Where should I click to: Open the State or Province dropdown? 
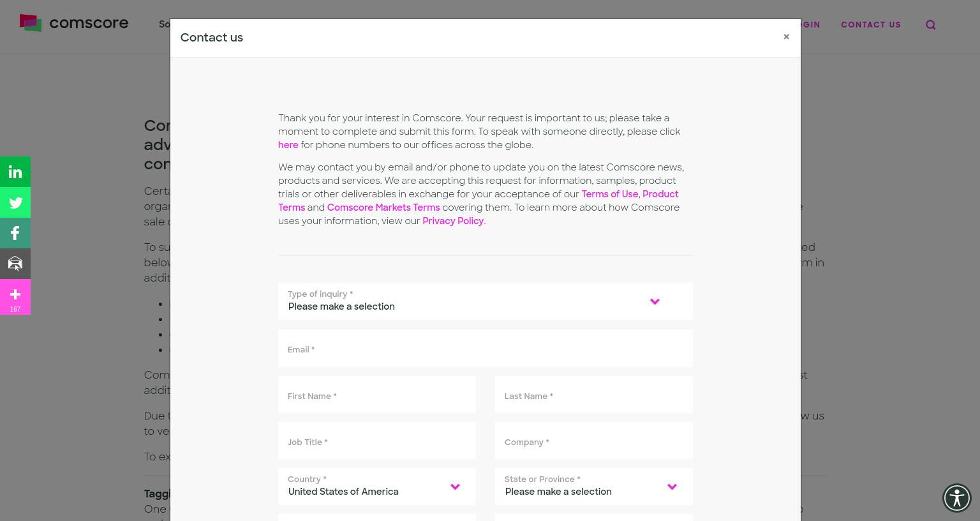click(594, 487)
